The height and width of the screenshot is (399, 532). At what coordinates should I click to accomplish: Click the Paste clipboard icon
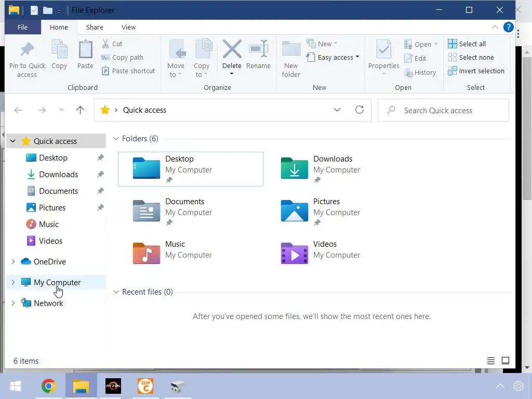85,50
